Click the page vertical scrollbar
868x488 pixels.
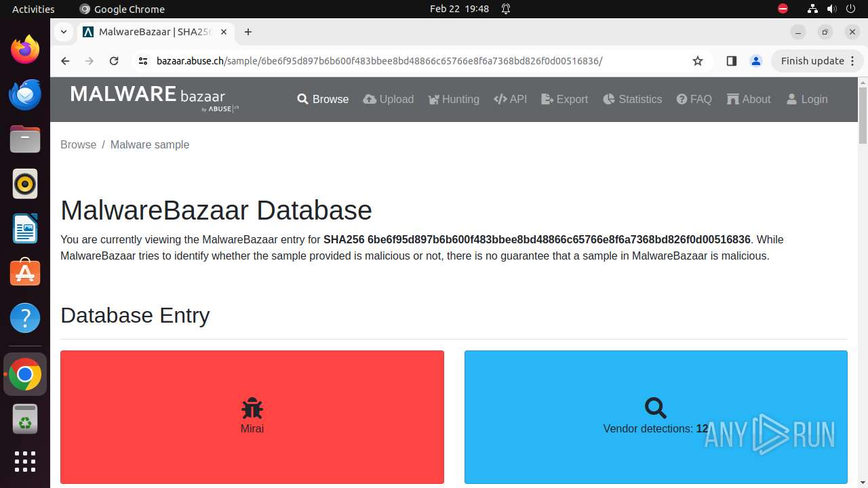point(863,115)
